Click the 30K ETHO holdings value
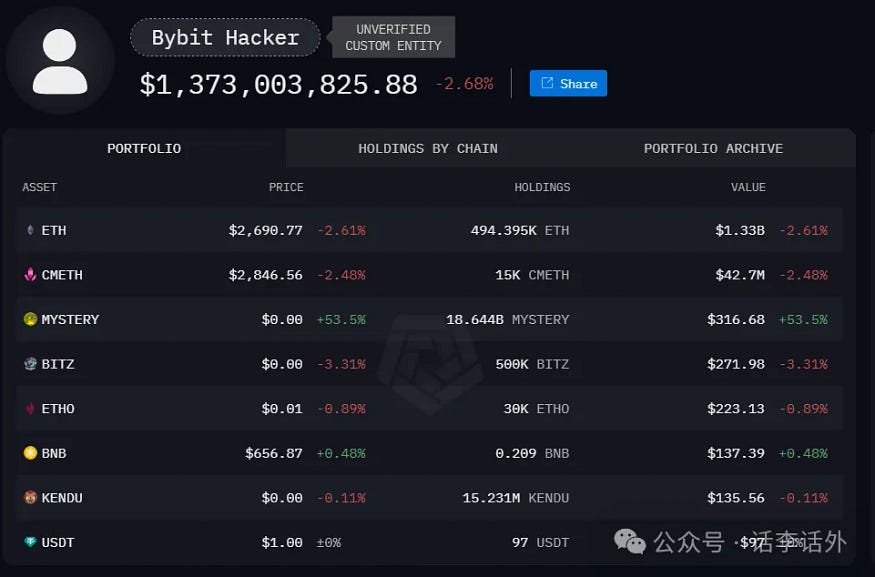The height and width of the screenshot is (577, 875). click(536, 409)
